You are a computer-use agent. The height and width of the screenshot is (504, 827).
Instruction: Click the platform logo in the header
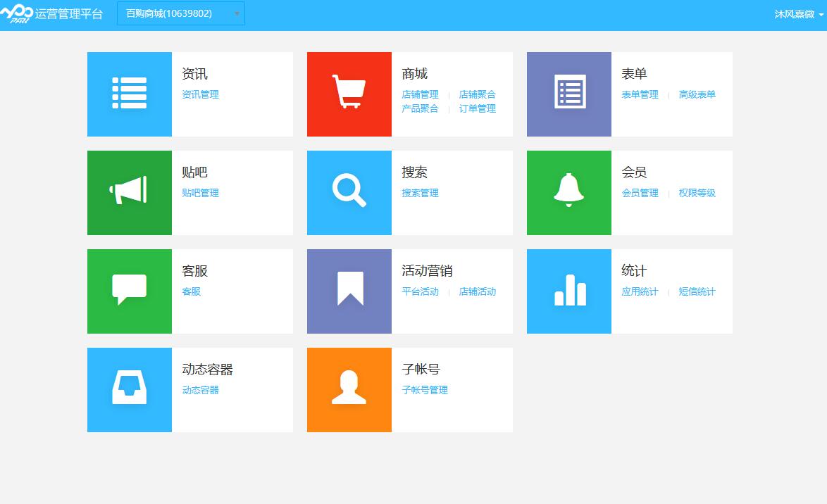click(x=17, y=13)
